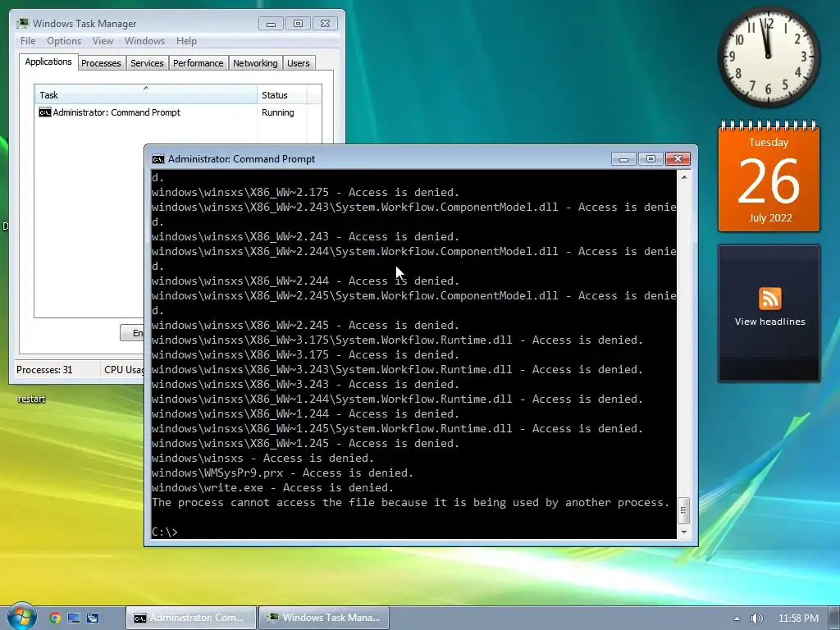The image size is (840, 630).
Task: Click windows\write.exe - Access is denied line
Action: pos(272,487)
